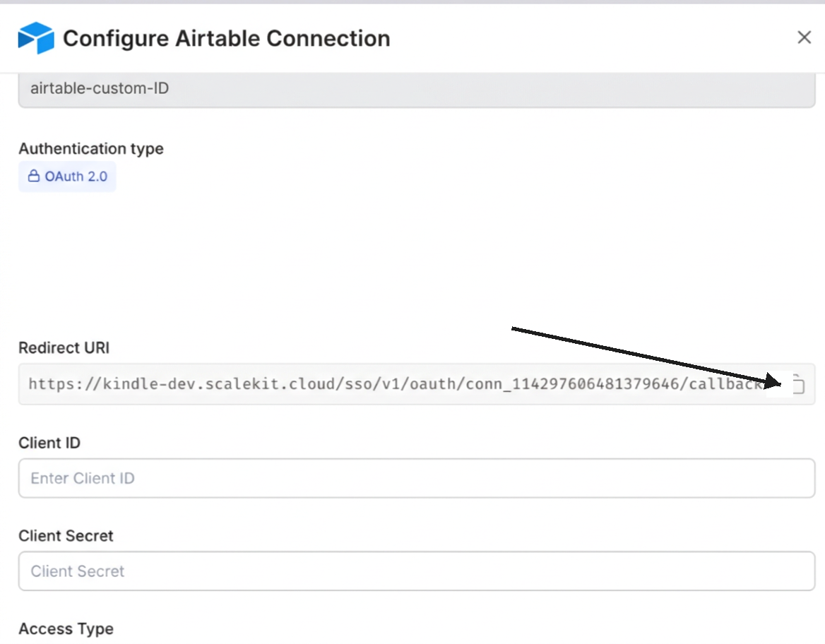Click the Authentication type label
The width and height of the screenshot is (825, 644).
tap(91, 149)
